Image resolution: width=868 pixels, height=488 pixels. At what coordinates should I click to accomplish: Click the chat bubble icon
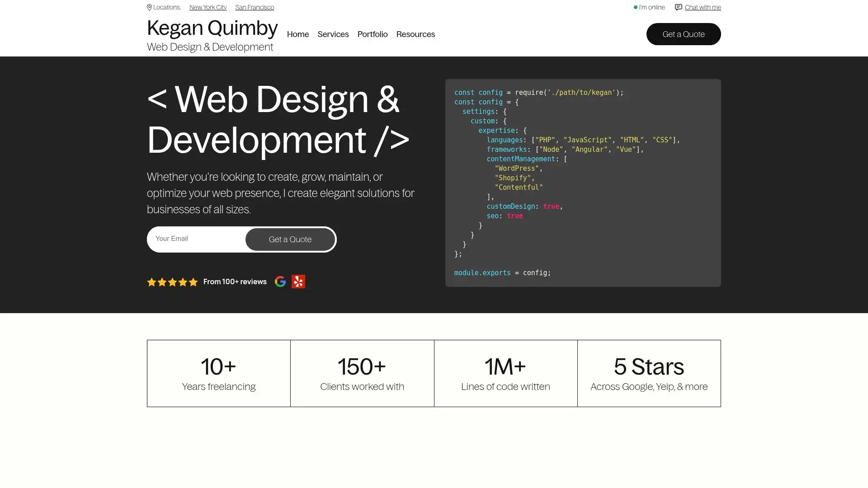678,7
